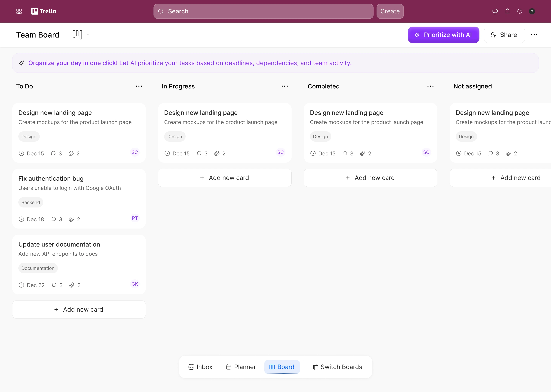The height and width of the screenshot is (392, 551).
Task: Click the Team Board title
Action: 38,35
